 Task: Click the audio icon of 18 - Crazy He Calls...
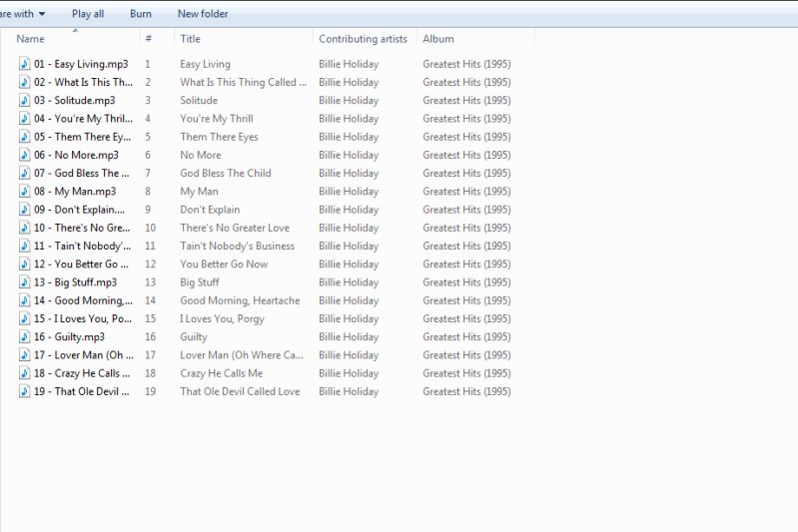pos(24,373)
